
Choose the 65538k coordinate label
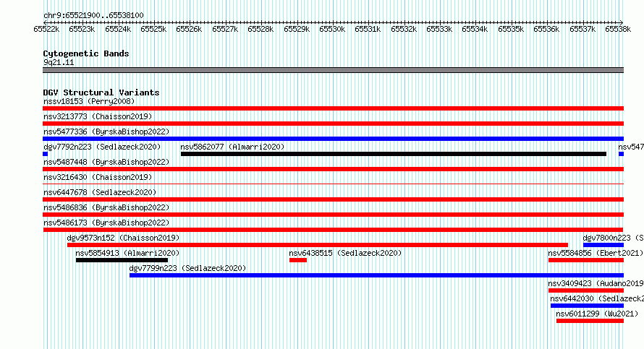tap(618, 29)
